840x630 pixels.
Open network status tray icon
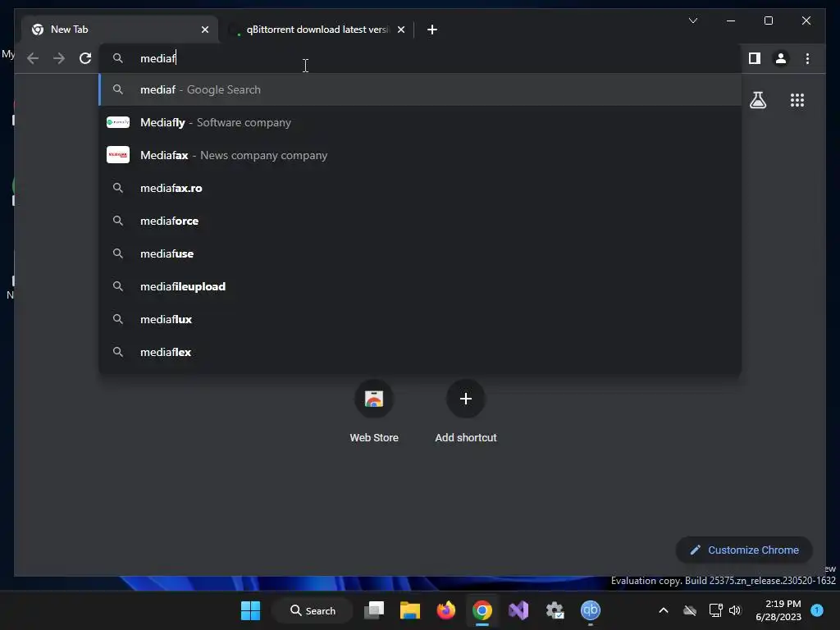tap(715, 610)
